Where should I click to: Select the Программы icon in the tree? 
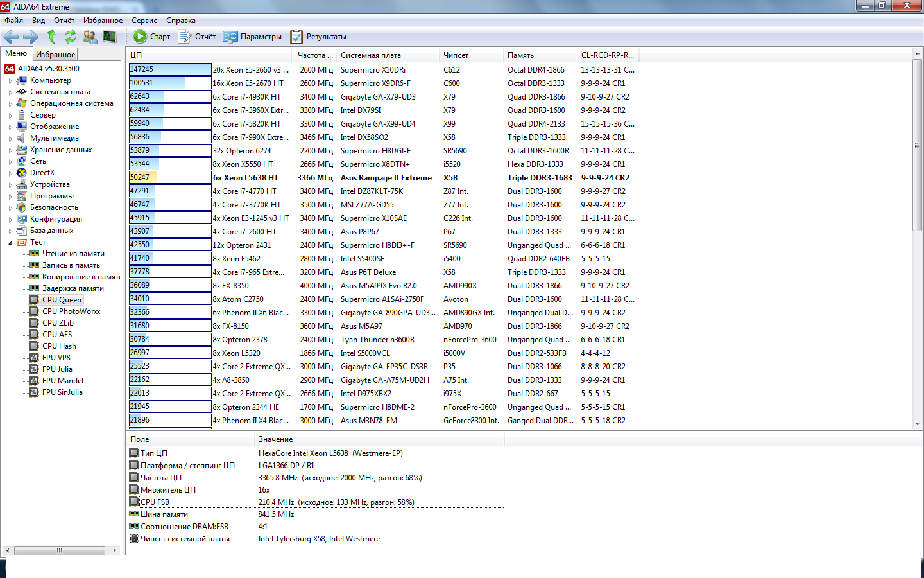pyautogui.click(x=22, y=196)
